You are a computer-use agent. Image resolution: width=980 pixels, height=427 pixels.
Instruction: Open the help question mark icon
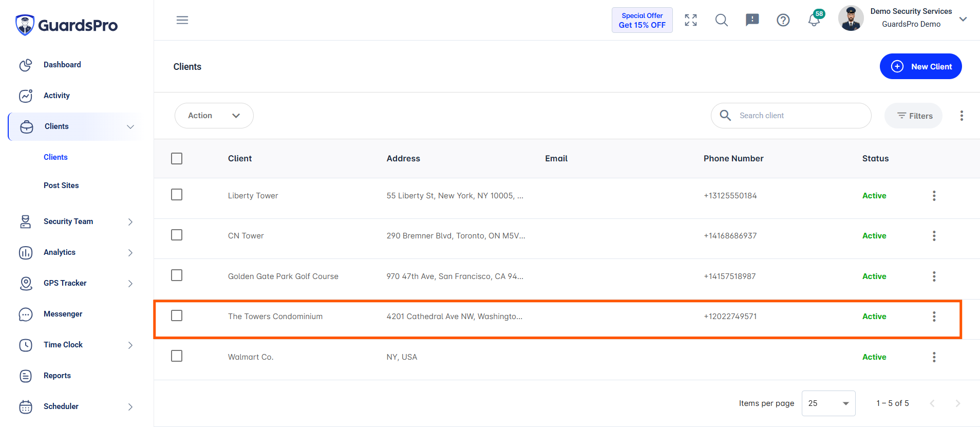click(x=783, y=20)
